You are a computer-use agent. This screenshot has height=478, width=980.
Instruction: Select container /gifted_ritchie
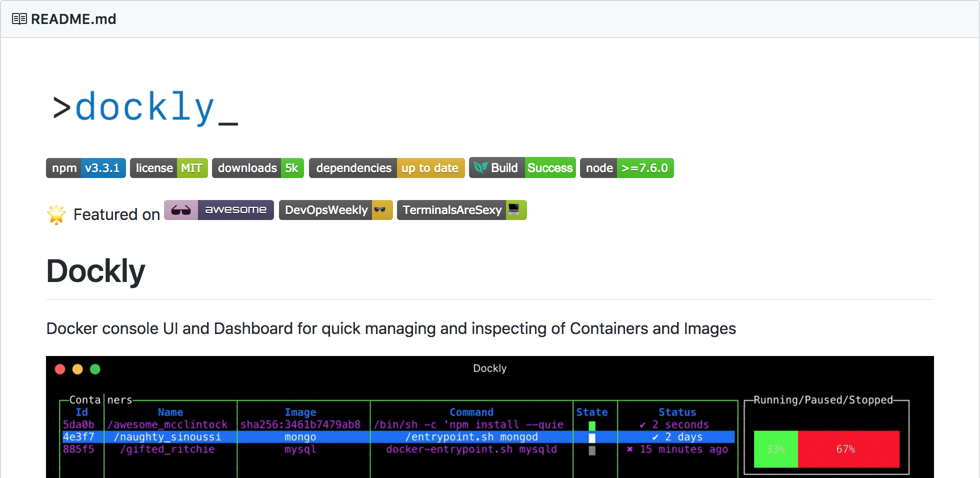pyautogui.click(x=167, y=449)
